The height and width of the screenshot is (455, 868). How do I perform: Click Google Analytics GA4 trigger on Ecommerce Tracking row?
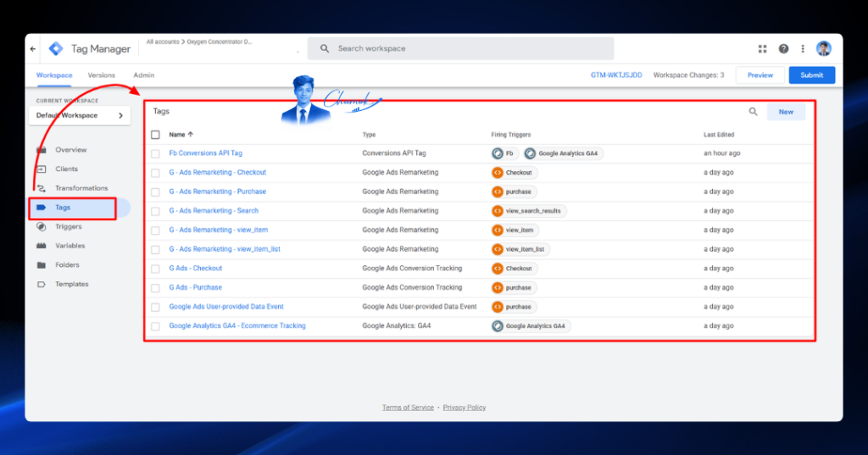pyautogui.click(x=531, y=326)
